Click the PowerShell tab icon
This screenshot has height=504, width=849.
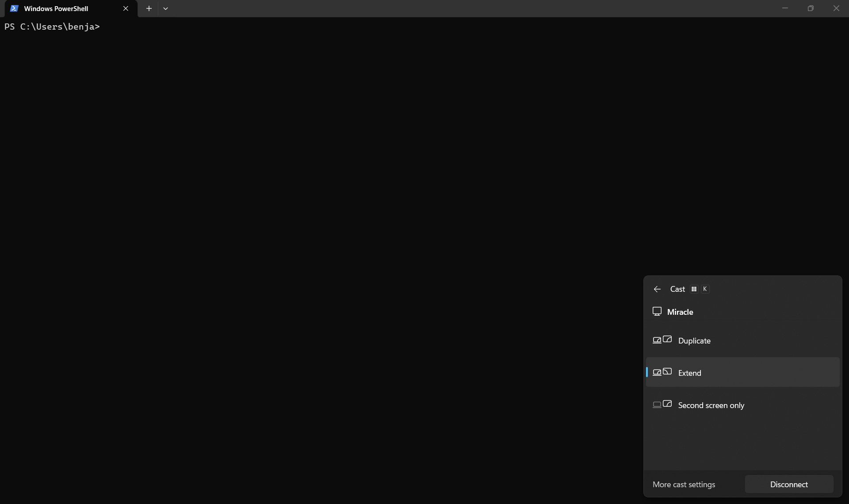[14, 8]
